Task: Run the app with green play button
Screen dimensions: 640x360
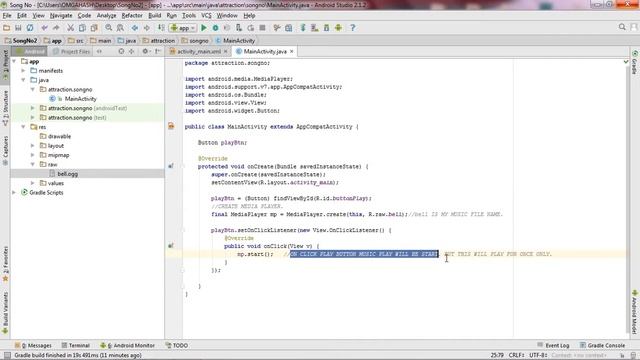Action: pos(204,28)
